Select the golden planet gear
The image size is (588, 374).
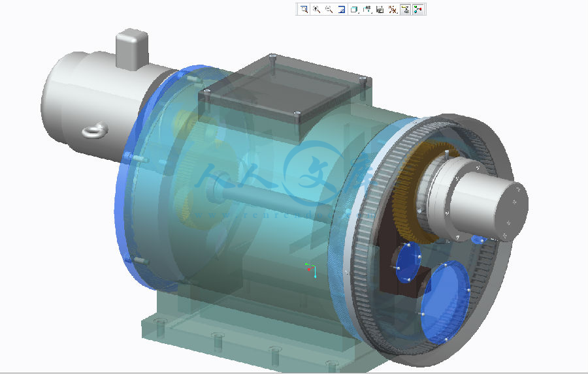pos(410,196)
